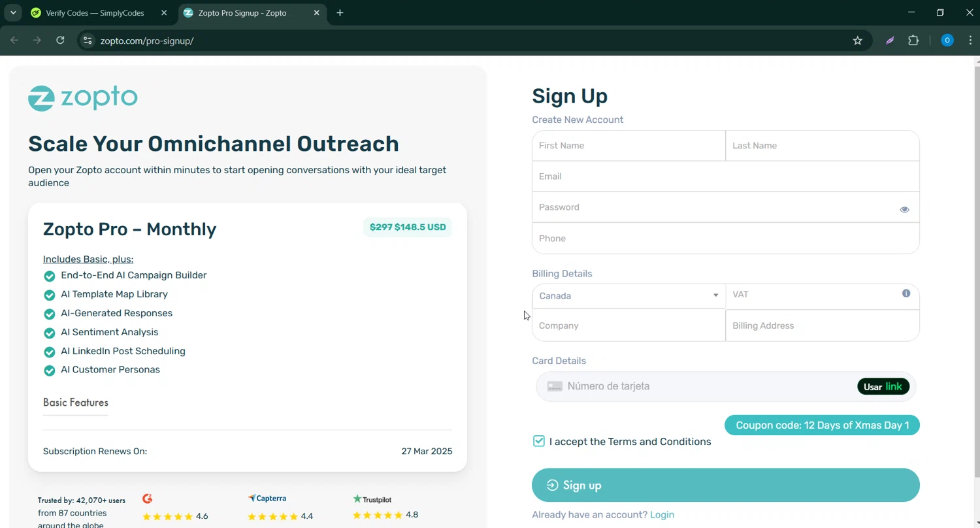This screenshot has height=528, width=980.
Task: Click the purple feather extension icon
Action: pos(890,41)
